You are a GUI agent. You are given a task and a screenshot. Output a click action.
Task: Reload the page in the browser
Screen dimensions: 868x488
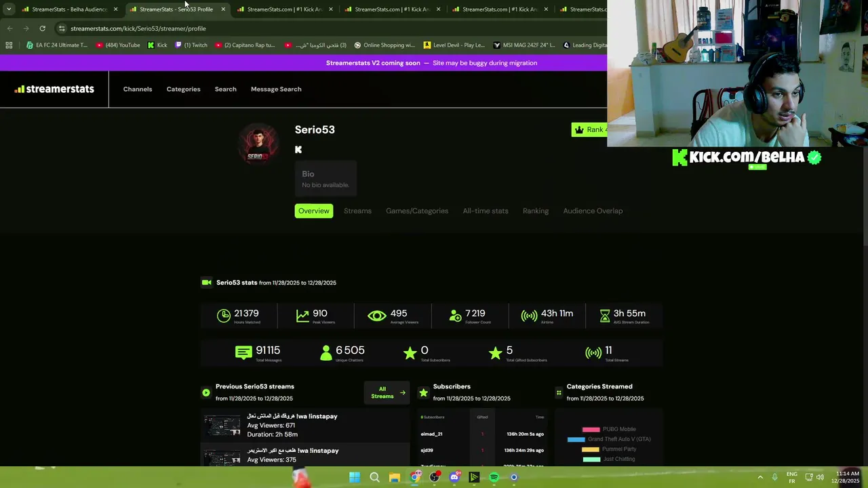coord(42,28)
